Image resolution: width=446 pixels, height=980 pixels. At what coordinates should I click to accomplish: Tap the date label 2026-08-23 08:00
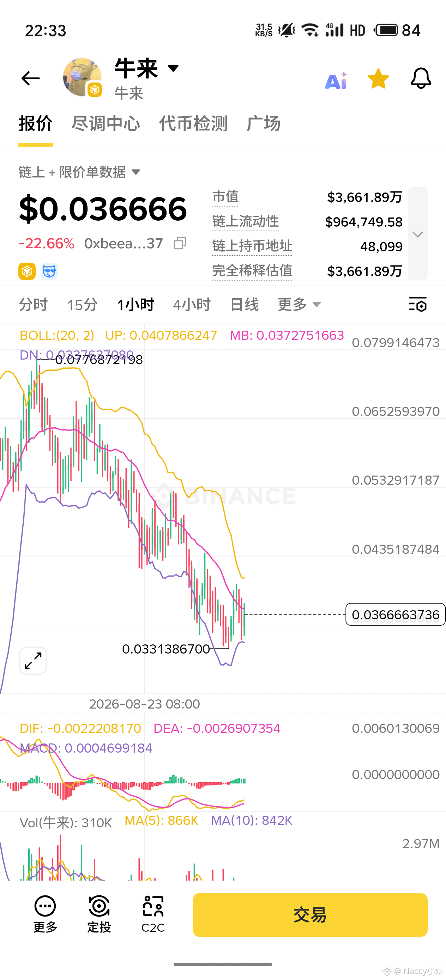tap(144, 704)
